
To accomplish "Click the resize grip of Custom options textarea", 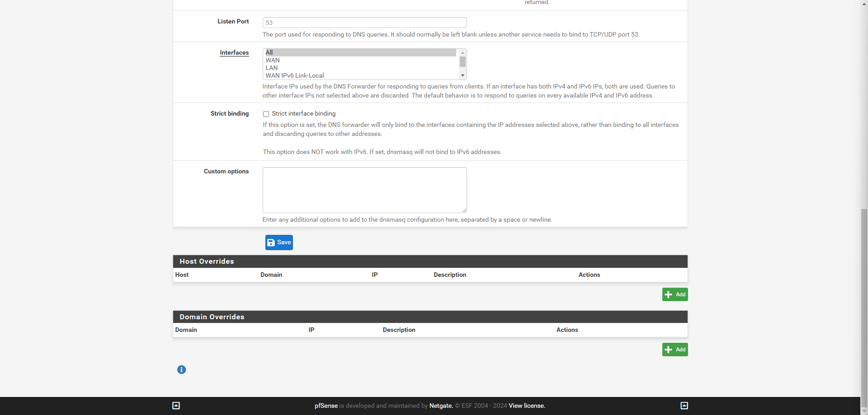I will coord(464,210).
